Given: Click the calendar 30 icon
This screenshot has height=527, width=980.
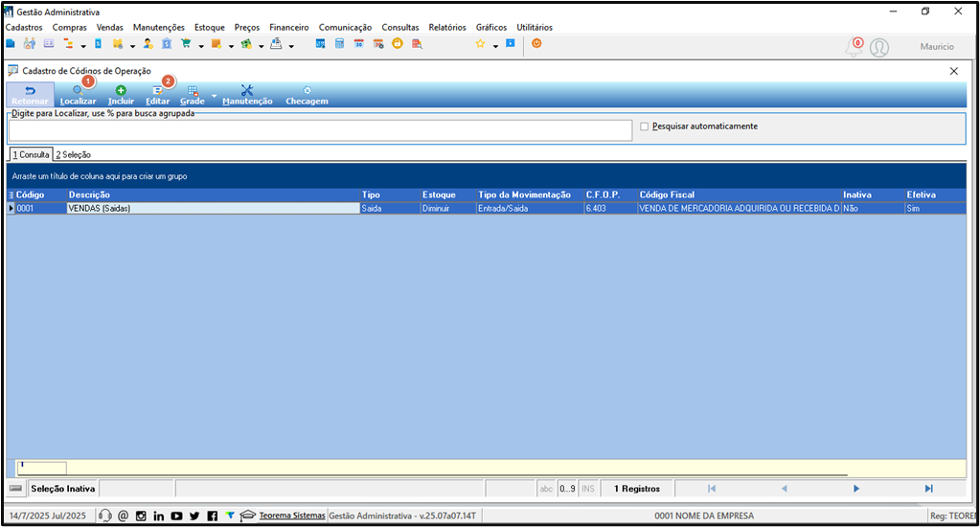Looking at the screenshot, I should pos(358,43).
